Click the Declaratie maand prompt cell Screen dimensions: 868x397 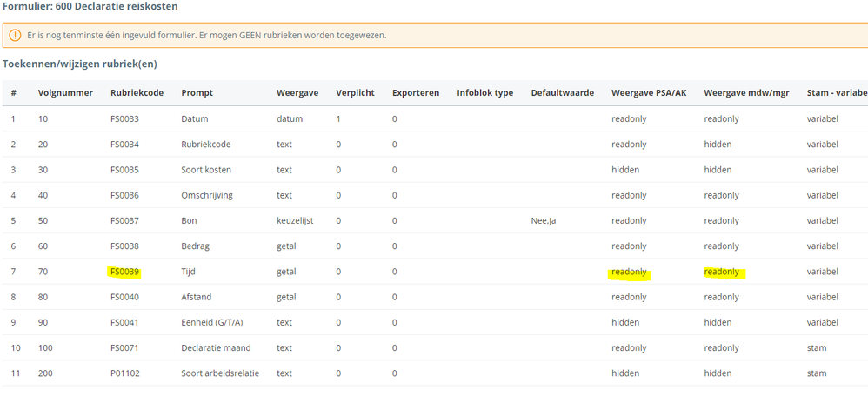[x=216, y=347]
